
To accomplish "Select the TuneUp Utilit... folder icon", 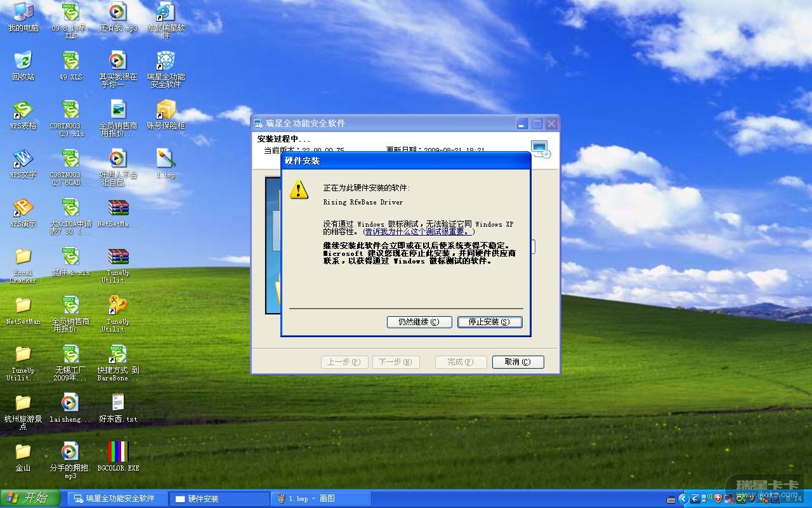I will (23, 363).
